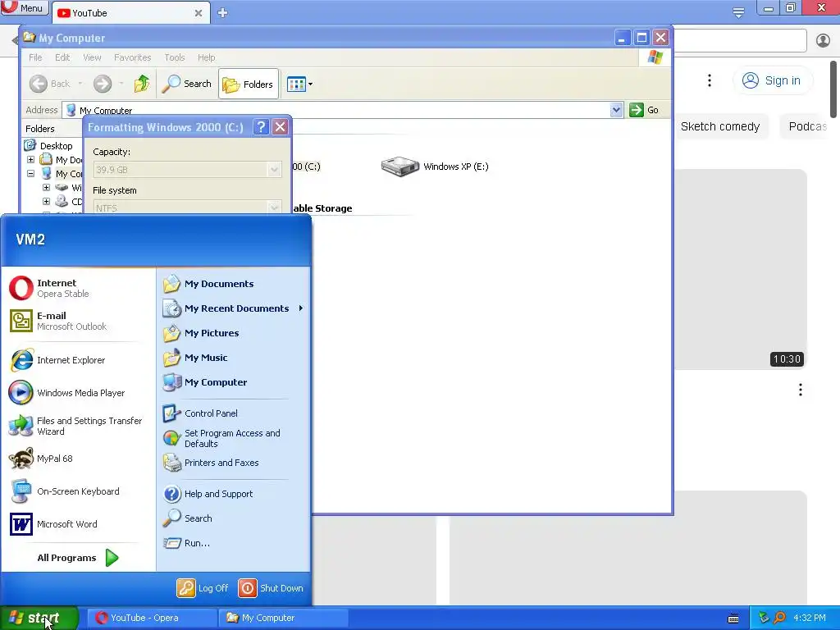840x630 pixels.
Task: Expand All Programs list
Action: [78, 558]
